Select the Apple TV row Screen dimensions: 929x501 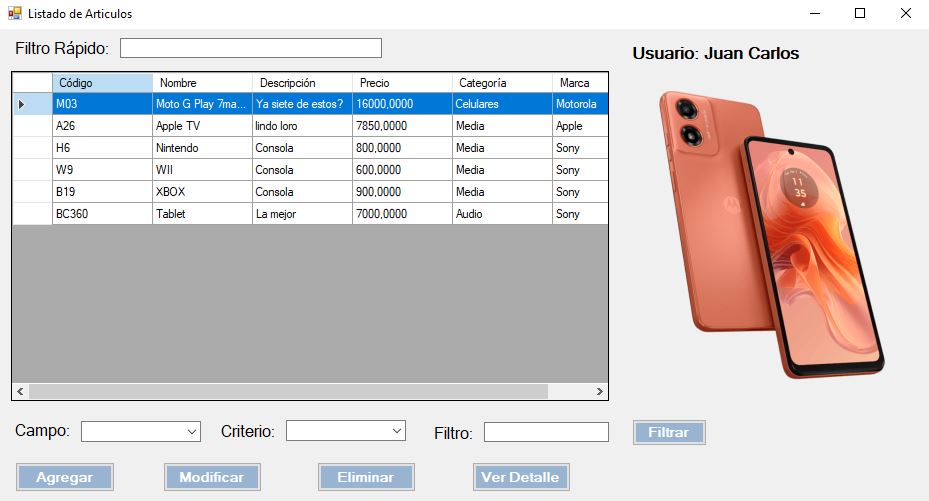click(x=202, y=126)
